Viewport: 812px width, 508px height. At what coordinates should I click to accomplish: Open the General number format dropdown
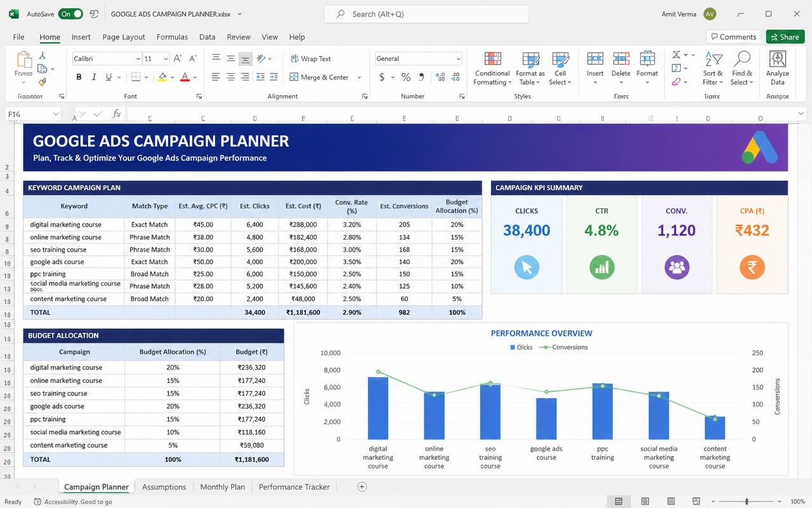click(458, 58)
